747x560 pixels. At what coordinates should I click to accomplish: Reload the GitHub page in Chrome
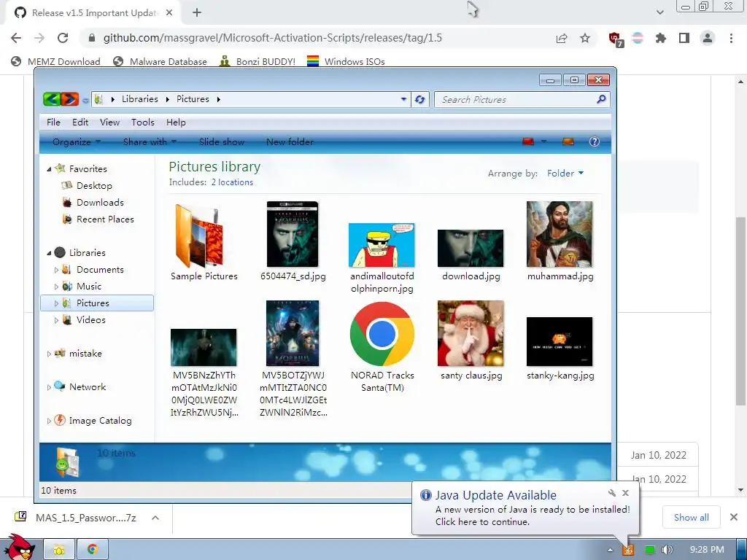pyautogui.click(x=63, y=38)
